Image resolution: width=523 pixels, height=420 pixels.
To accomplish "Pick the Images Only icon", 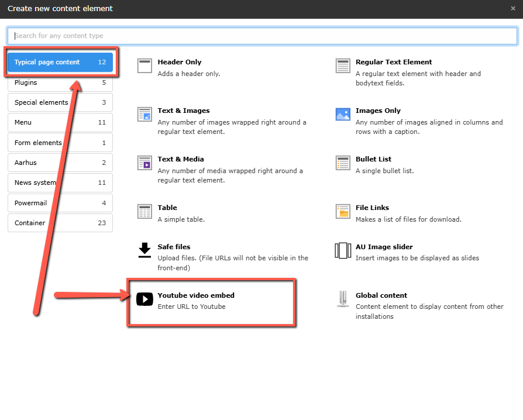I will click(343, 114).
